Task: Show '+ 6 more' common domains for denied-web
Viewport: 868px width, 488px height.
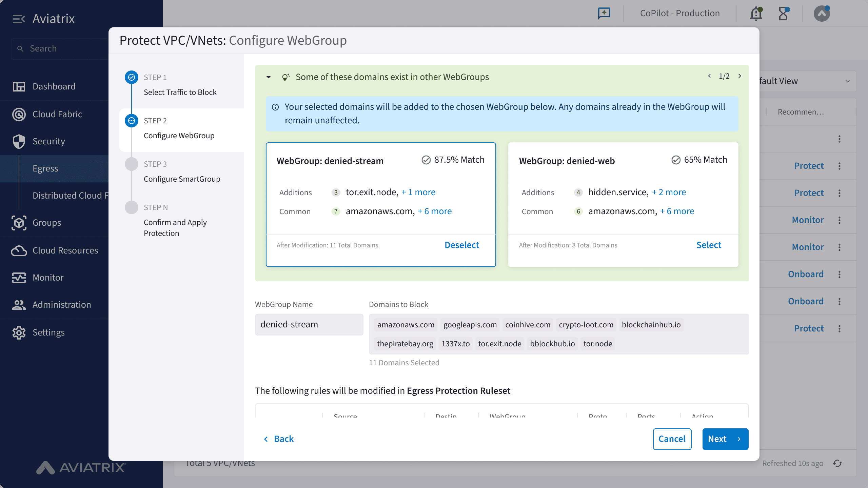Action: [x=677, y=211]
